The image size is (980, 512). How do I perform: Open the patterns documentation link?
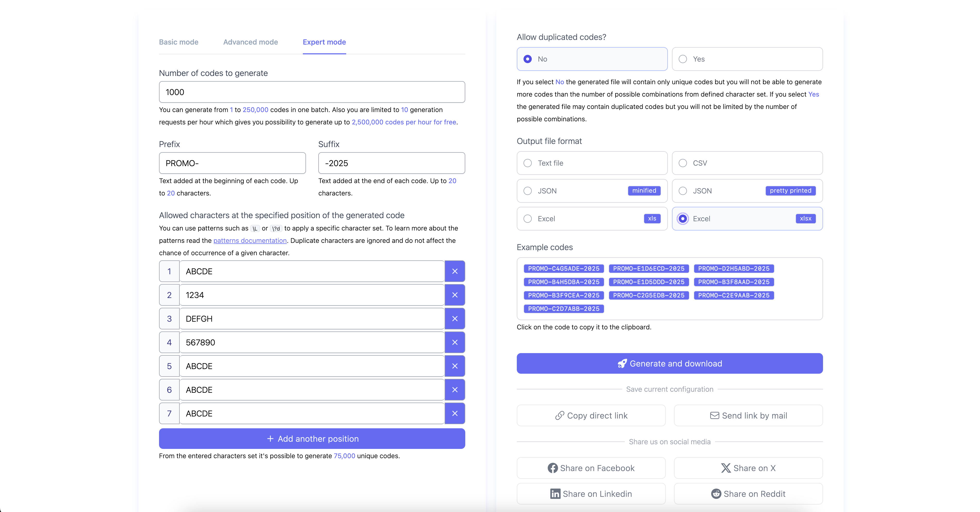250,241
